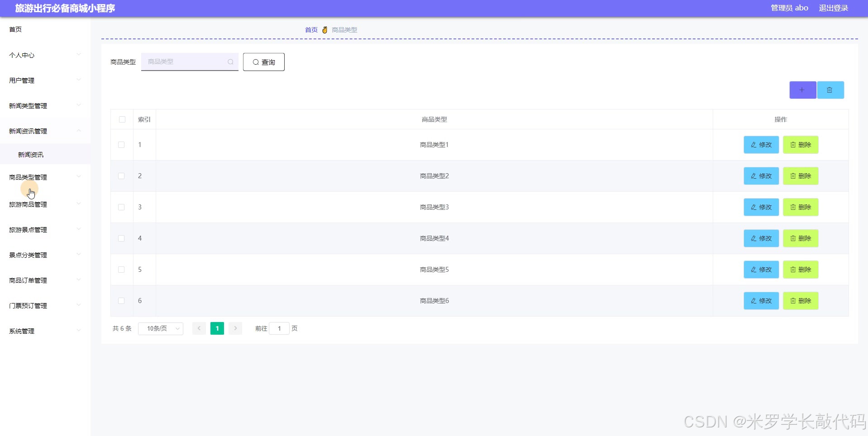Expand 门票预订管理 sidebar menu

45,306
